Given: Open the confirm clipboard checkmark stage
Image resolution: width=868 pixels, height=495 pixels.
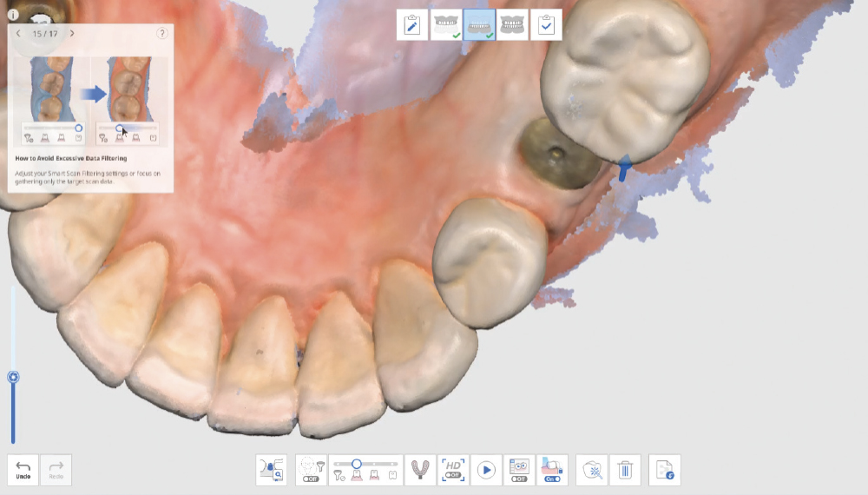Looking at the screenshot, I should tap(546, 24).
